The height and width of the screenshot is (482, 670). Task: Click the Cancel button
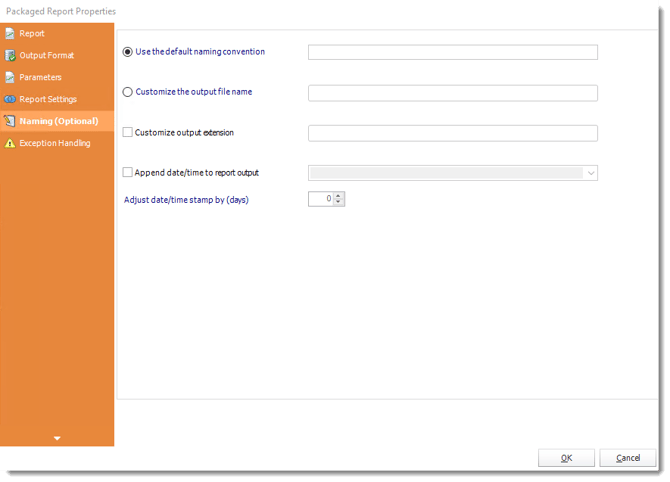[x=628, y=458]
